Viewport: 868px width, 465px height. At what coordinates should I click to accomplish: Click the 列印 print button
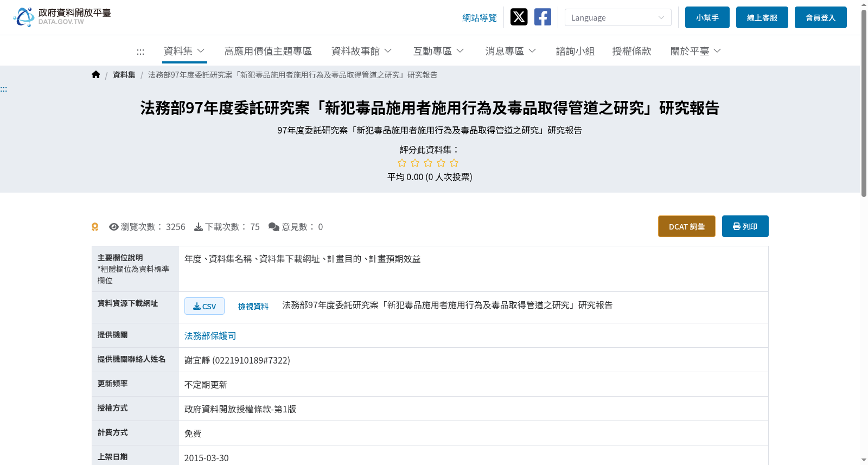[x=745, y=226]
